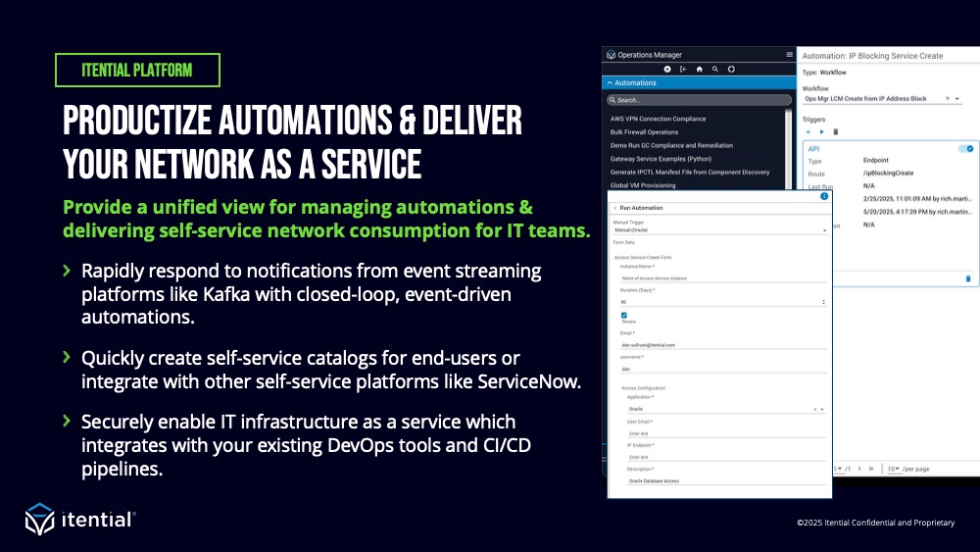Viewport: 980px width, 552px height.
Task: Click the Automations search field
Action: 699,100
